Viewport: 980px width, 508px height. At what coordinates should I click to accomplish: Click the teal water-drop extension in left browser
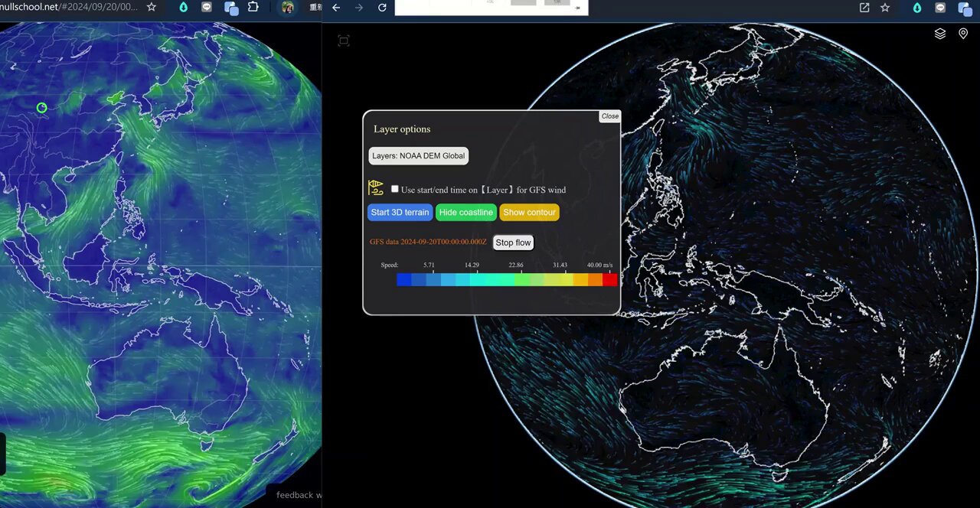pos(183,7)
